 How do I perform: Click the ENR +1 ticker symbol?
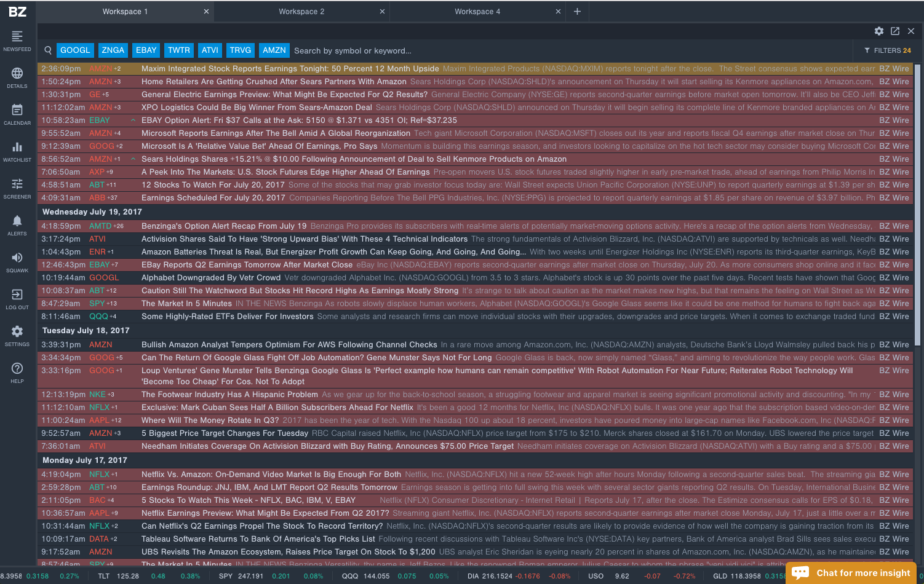(102, 252)
